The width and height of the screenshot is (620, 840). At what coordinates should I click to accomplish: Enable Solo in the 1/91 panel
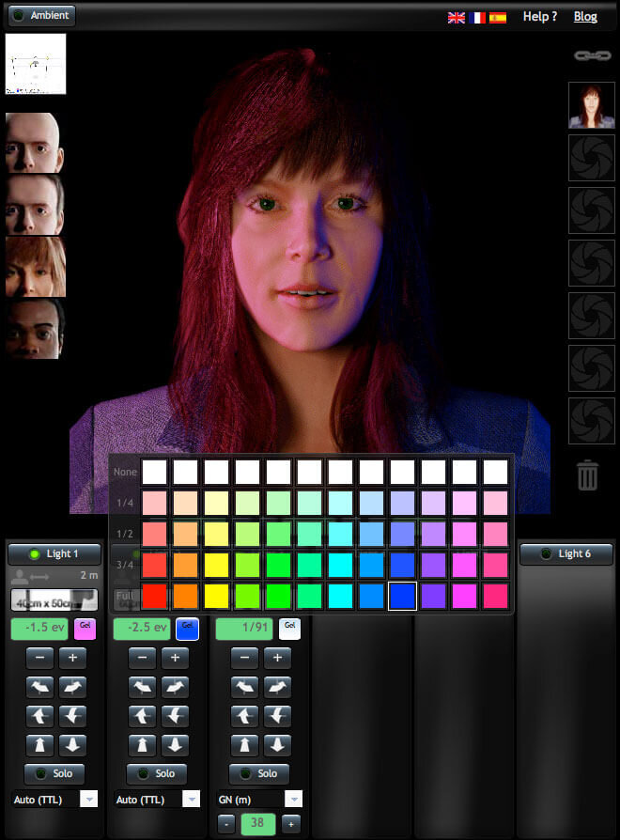pyautogui.click(x=258, y=773)
